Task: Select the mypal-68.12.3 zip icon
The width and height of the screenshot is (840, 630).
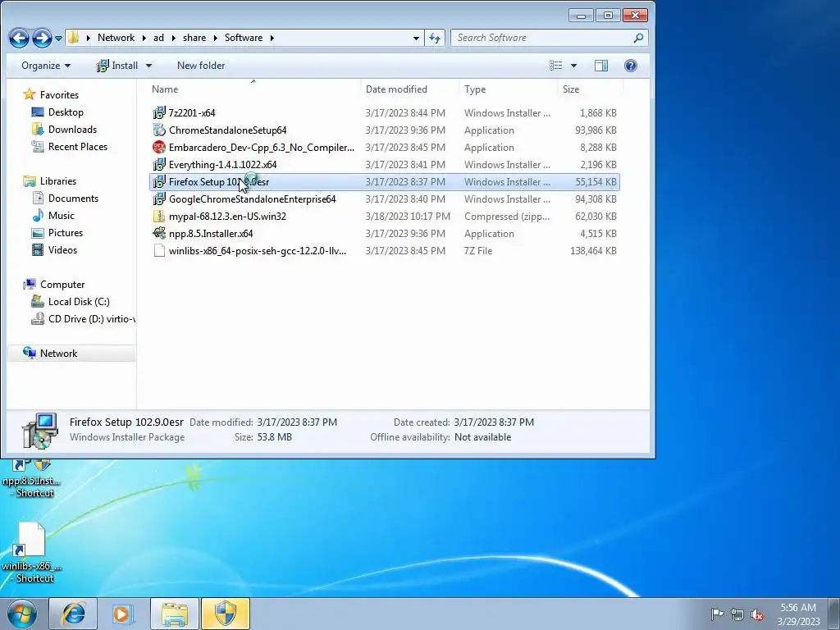Action: [x=159, y=217]
